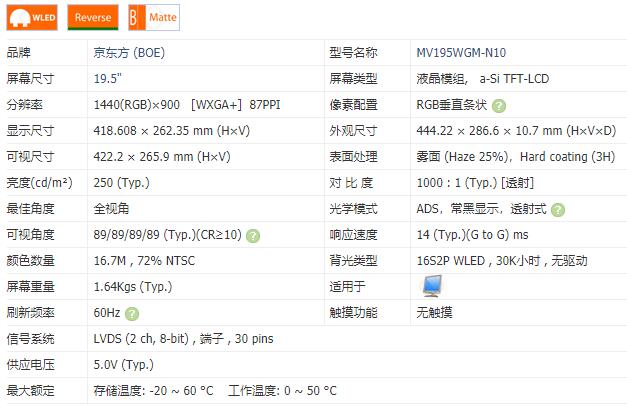Click the 型号名称 row label
The width and height of the screenshot is (627, 406).
353,53
